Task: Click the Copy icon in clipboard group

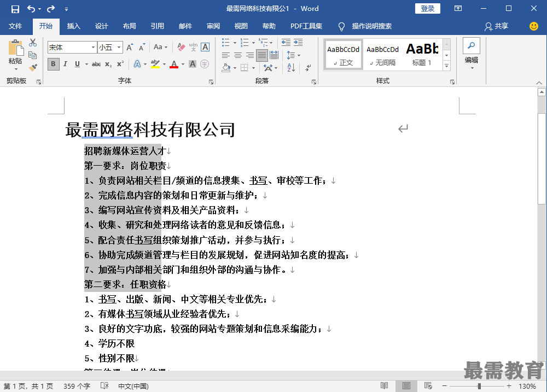Action: pyautogui.click(x=33, y=55)
